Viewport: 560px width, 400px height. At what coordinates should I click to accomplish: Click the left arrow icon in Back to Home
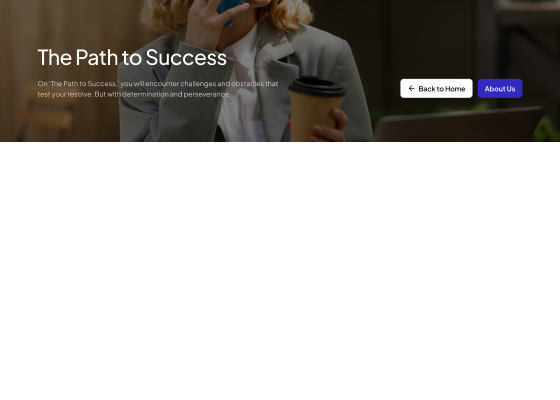[411, 88]
